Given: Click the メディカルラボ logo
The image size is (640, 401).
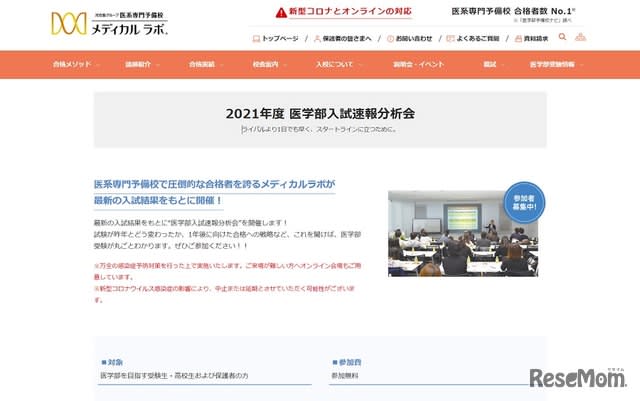Looking at the screenshot, I should coord(109,24).
